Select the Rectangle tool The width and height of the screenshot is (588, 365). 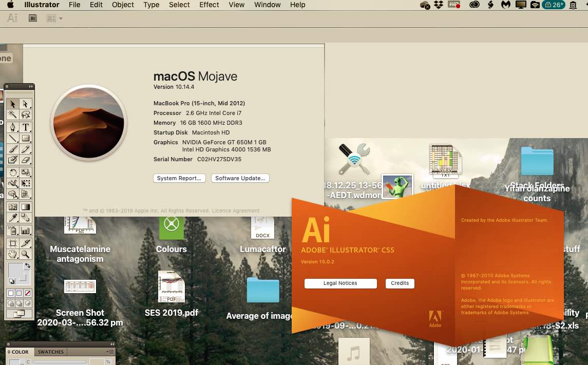(26, 138)
